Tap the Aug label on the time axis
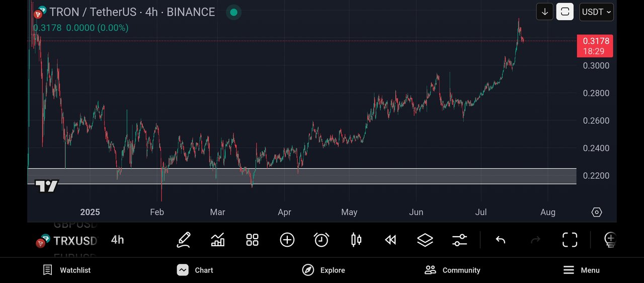This screenshot has width=644, height=283. pos(548,212)
